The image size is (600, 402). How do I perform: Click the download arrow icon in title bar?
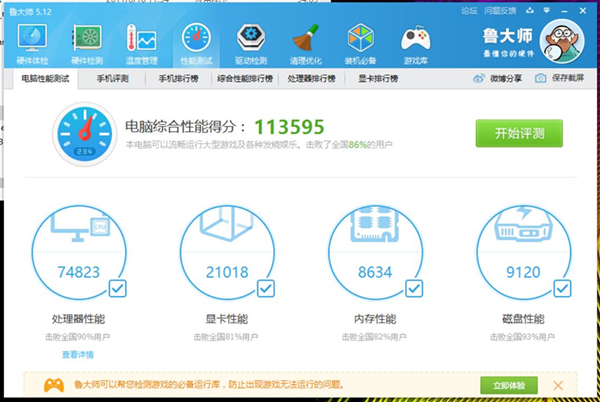tap(530, 11)
